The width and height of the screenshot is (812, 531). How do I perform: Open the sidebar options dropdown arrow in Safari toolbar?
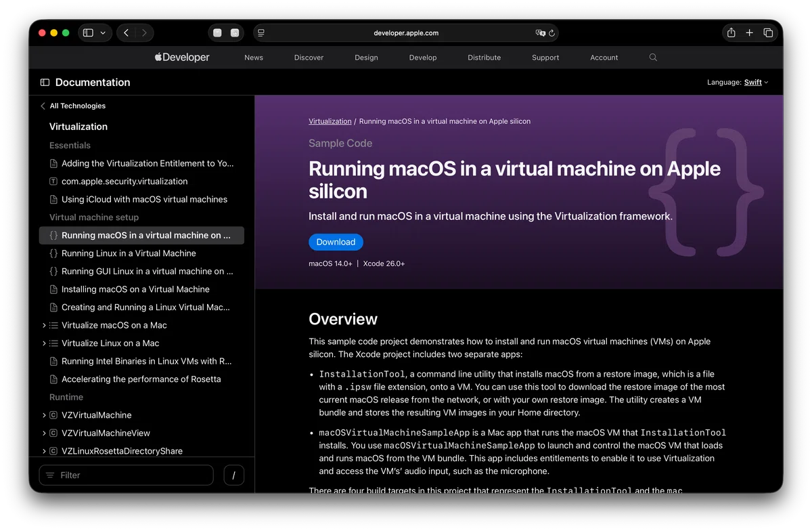point(103,33)
